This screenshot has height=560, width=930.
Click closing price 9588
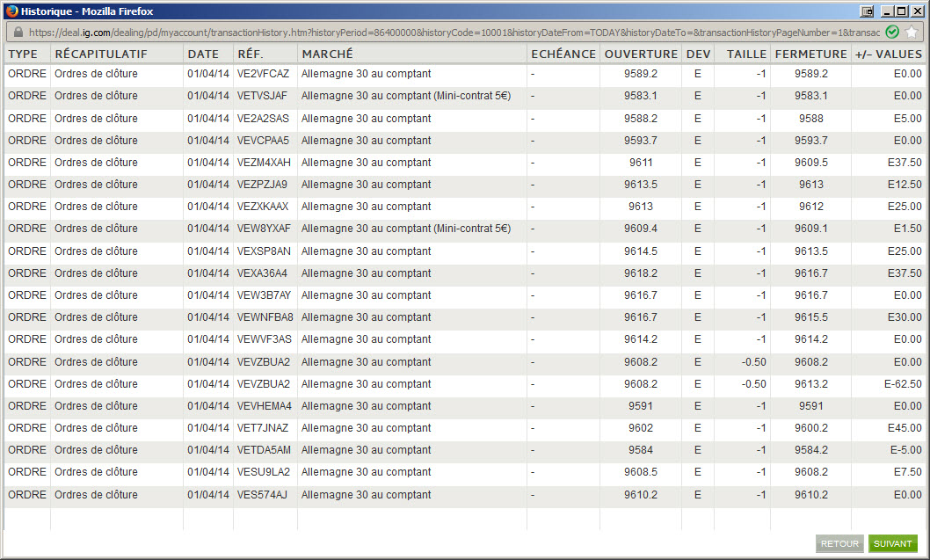(810, 119)
